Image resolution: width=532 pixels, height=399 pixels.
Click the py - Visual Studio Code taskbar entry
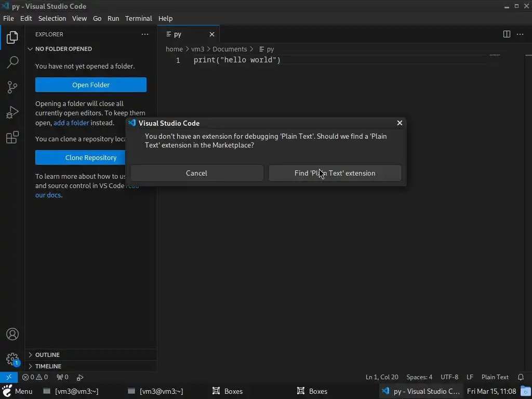click(x=421, y=391)
